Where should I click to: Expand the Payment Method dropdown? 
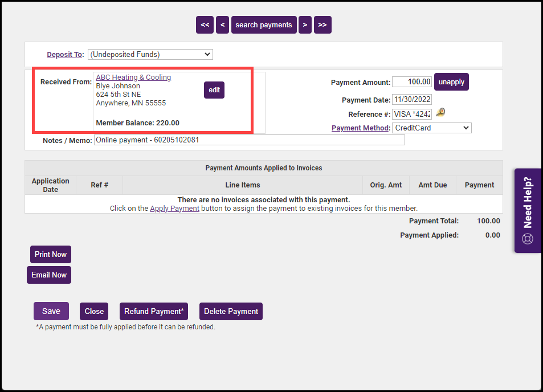(432, 128)
